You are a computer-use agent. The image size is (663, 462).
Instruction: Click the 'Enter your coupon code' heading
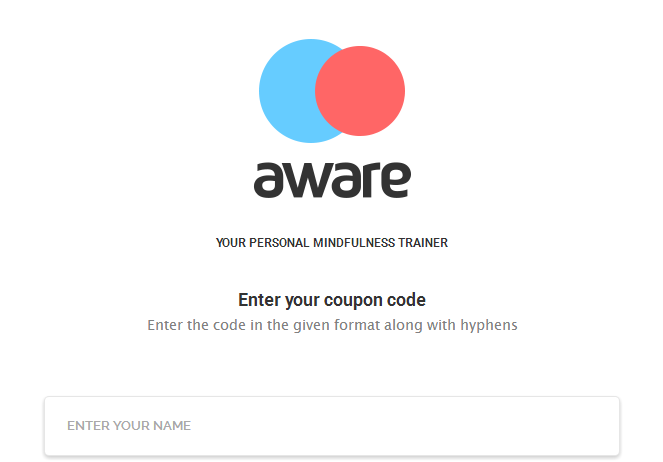[332, 300]
